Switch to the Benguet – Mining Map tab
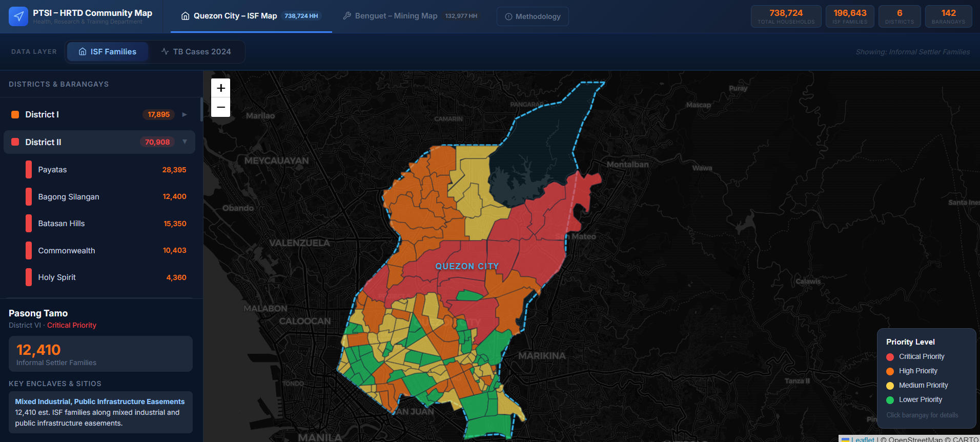This screenshot has height=442, width=980. tap(410, 16)
